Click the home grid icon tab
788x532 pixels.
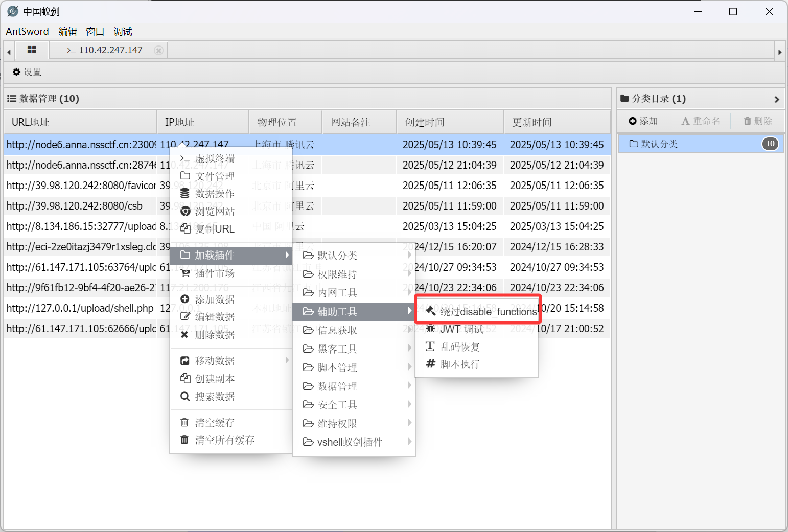point(32,50)
